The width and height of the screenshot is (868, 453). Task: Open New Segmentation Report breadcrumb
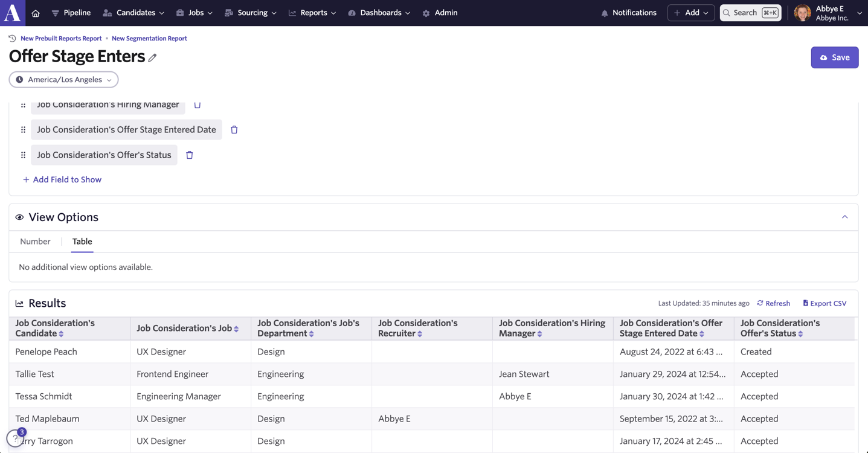point(149,38)
